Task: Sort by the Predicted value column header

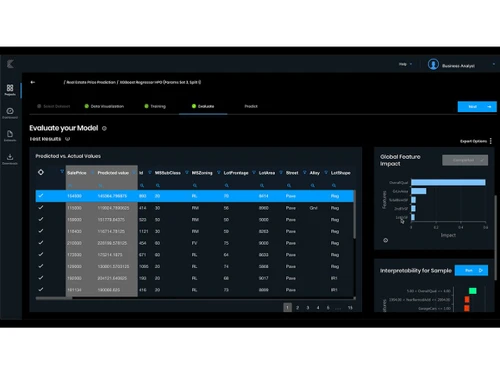Action: [x=113, y=173]
